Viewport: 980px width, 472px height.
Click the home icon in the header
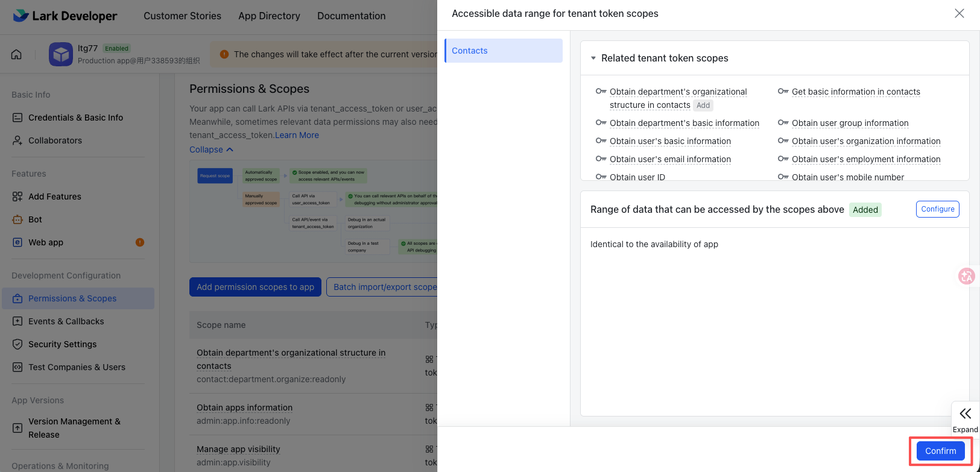pyautogui.click(x=16, y=54)
